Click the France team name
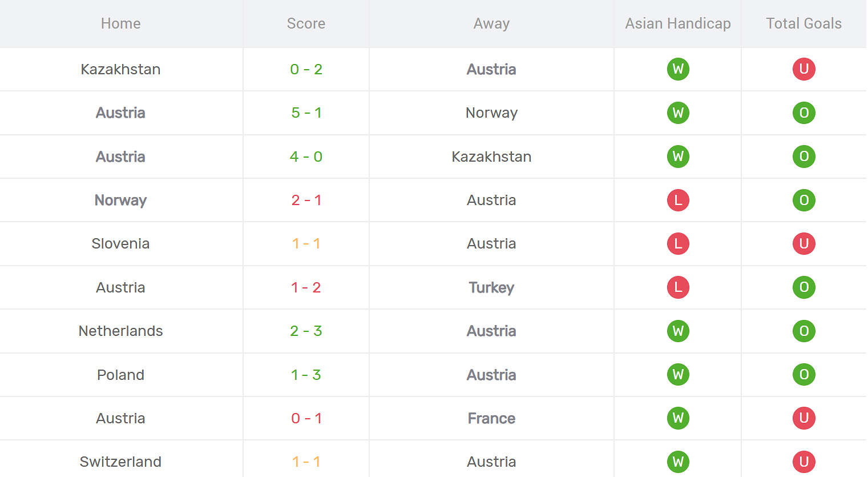 pos(491,418)
